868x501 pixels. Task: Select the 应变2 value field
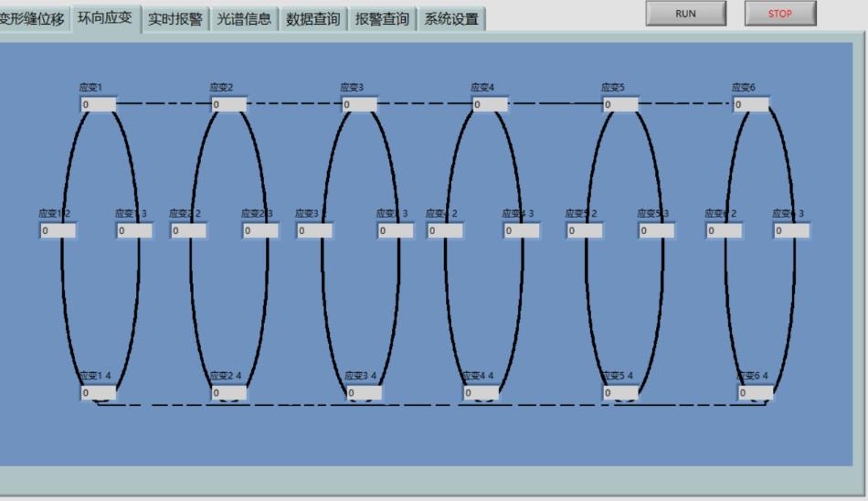229,105
